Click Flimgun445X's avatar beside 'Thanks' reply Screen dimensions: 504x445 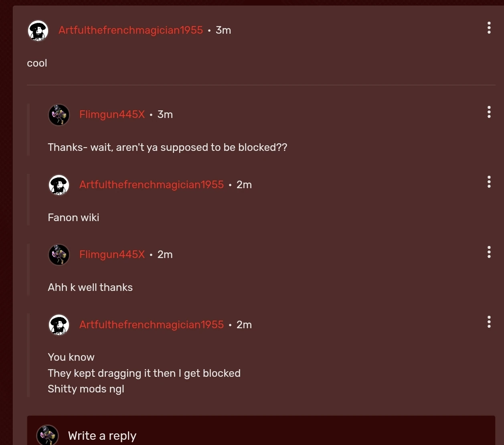pos(59,115)
